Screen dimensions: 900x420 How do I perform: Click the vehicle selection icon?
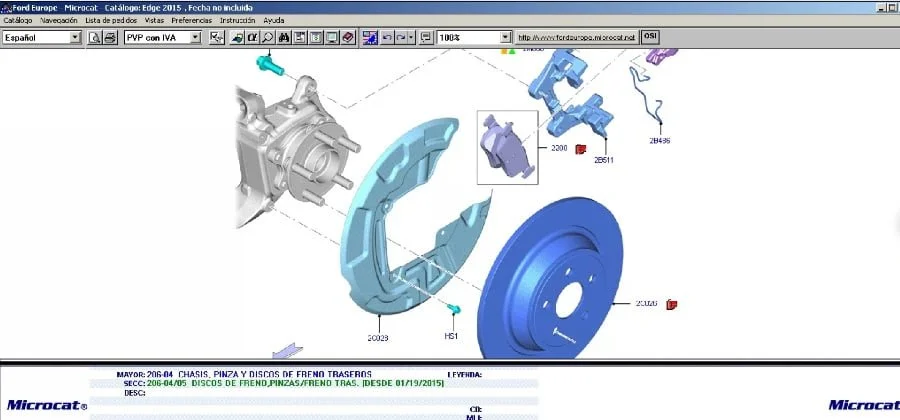tap(236, 37)
